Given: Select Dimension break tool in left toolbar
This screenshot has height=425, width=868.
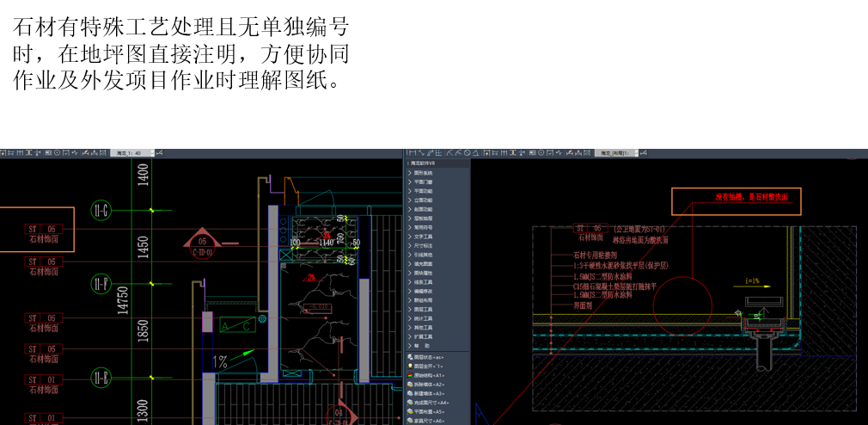Looking at the screenshot, I should coord(38,153).
